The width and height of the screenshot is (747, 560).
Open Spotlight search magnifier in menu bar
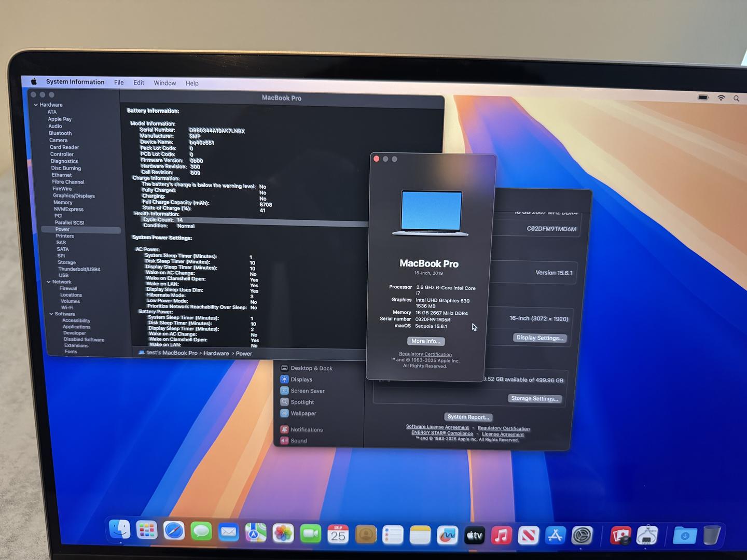coord(736,98)
